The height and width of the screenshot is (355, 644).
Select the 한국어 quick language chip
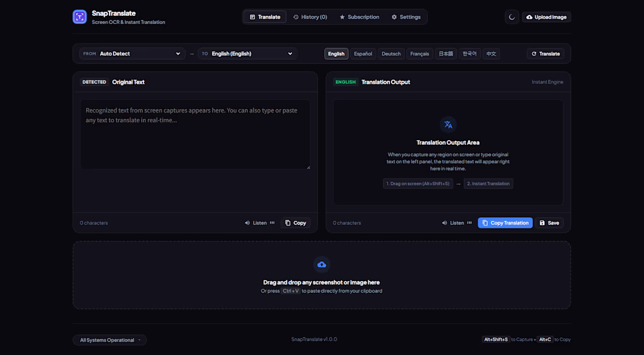point(470,54)
